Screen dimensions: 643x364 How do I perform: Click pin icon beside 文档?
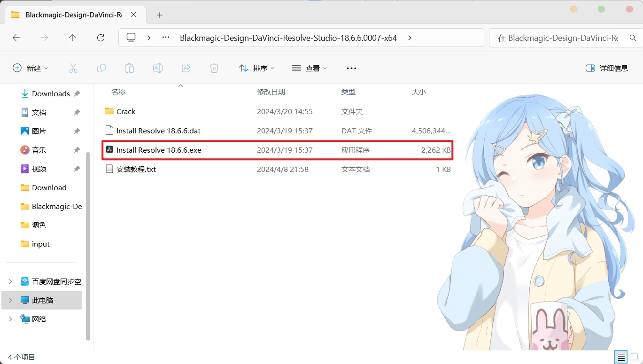(77, 112)
